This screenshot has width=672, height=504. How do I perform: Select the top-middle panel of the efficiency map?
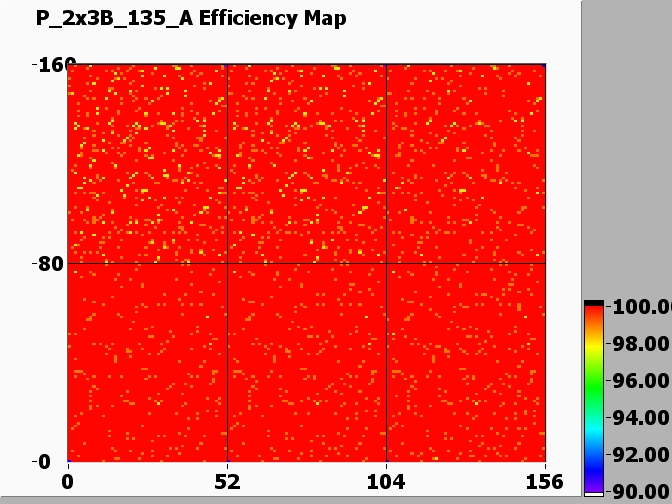[x=307, y=164]
